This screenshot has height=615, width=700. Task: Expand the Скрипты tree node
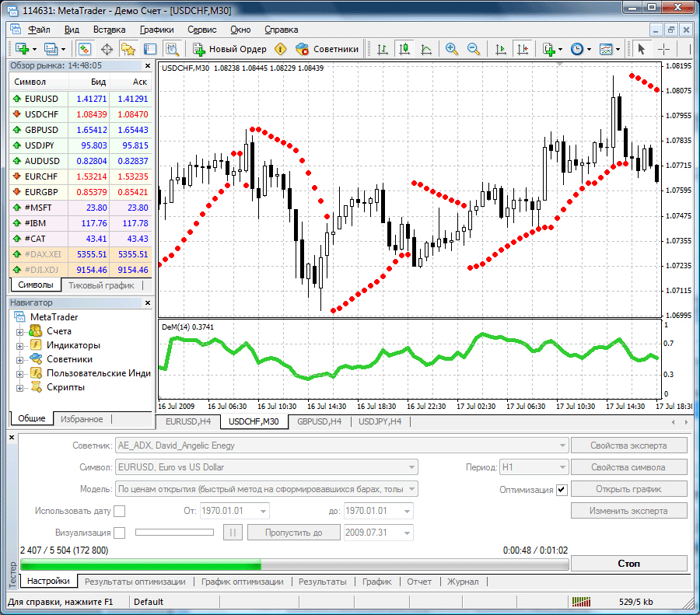tap(19, 388)
